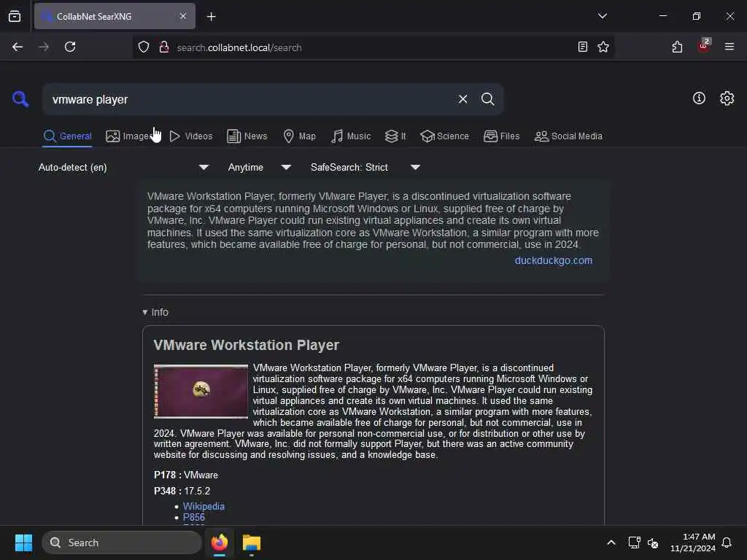Collapse the Info section
The width and height of the screenshot is (747, 560).
click(x=155, y=312)
